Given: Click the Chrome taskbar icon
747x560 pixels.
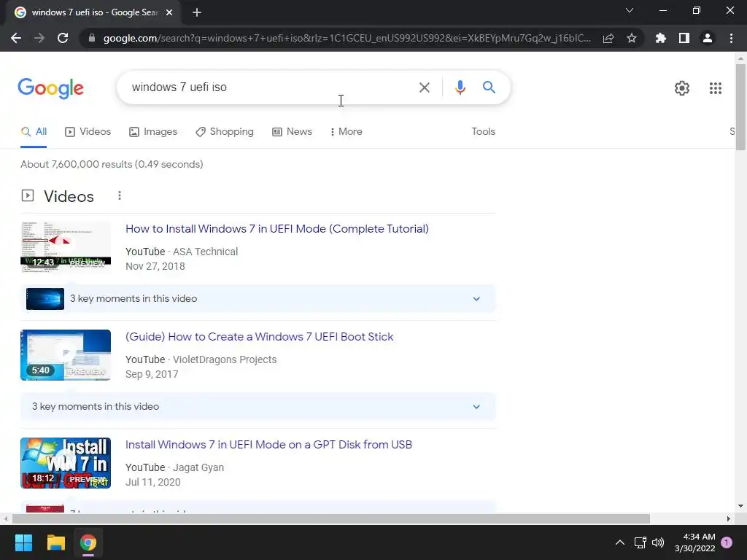Looking at the screenshot, I should 88,542.
